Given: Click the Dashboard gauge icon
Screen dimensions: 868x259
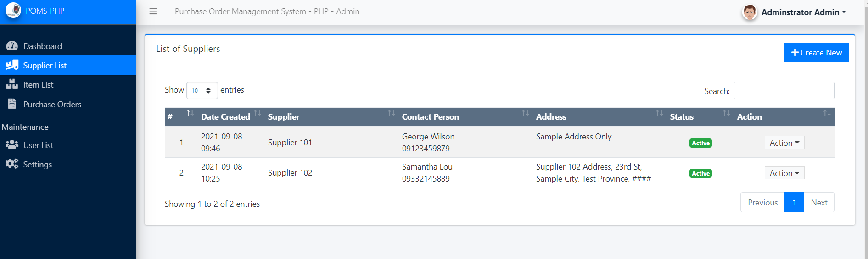Looking at the screenshot, I should (12, 46).
